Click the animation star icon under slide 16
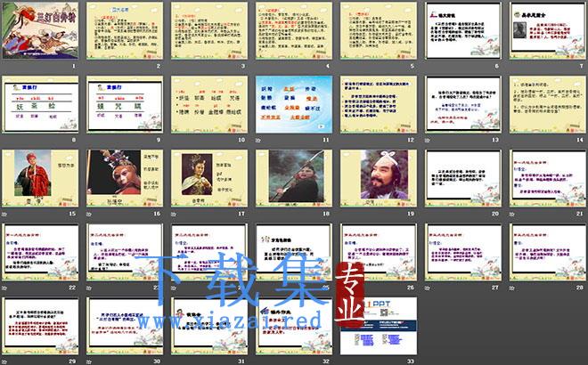 (x=89, y=215)
